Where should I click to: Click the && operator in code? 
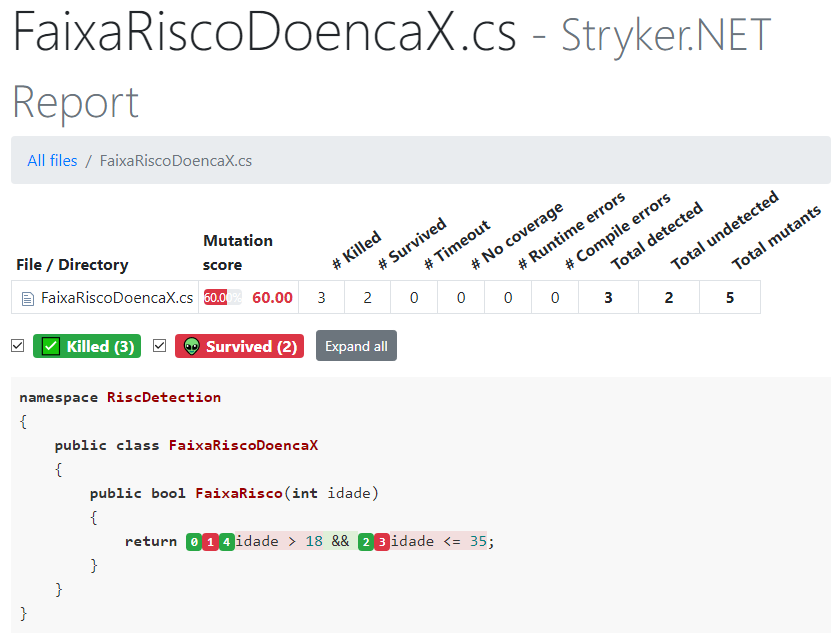340,542
